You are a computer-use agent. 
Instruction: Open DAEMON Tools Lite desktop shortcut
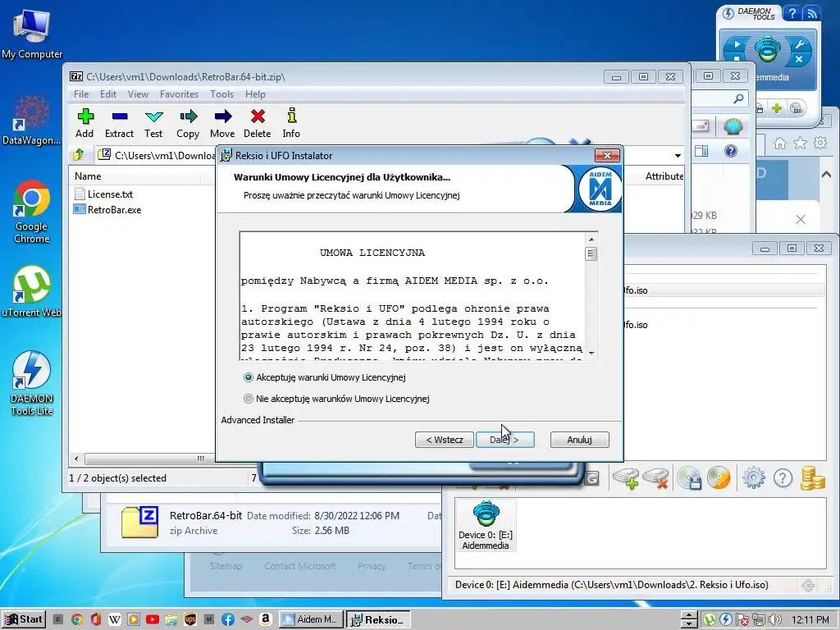click(32, 383)
